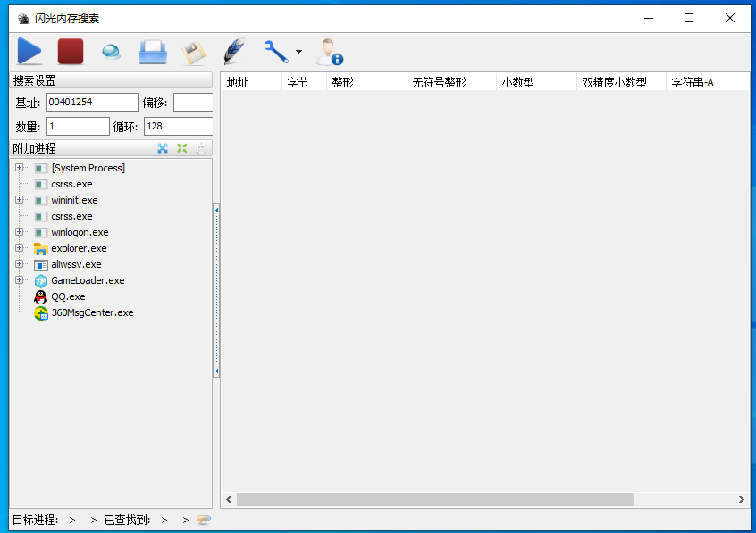Expand the aliwssv.exe tree node
Image resolution: width=756 pixels, height=533 pixels.
(20, 264)
